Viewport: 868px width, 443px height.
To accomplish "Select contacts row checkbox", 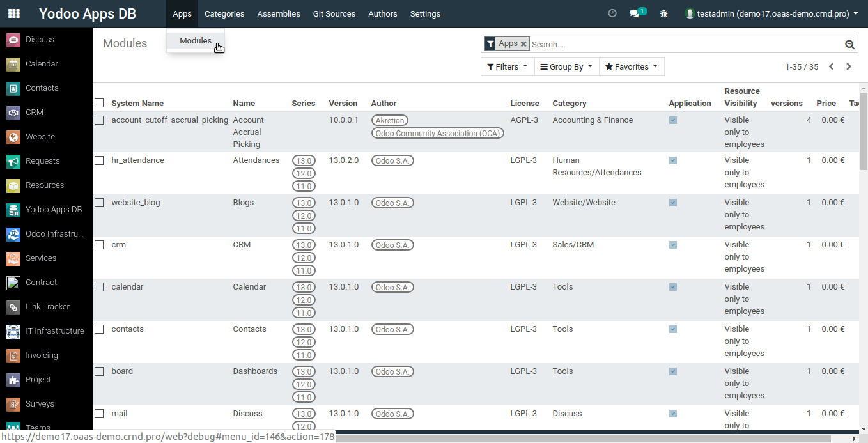I will pos(99,329).
